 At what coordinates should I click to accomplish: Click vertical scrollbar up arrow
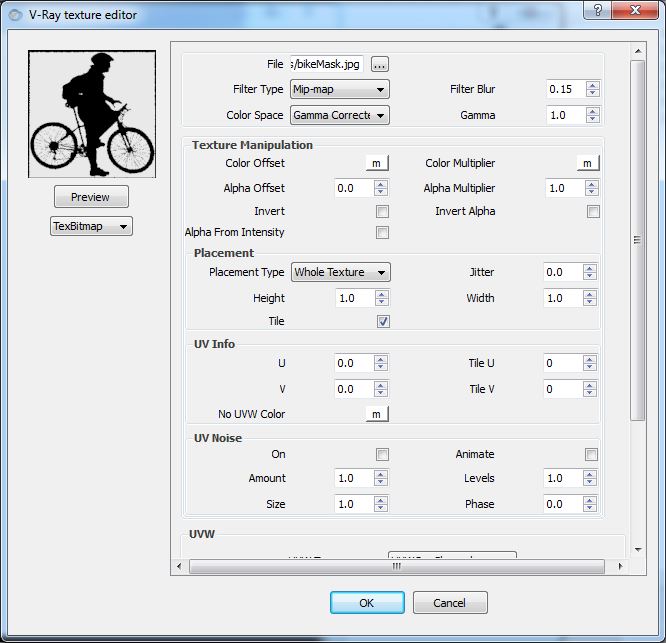[x=638, y=51]
